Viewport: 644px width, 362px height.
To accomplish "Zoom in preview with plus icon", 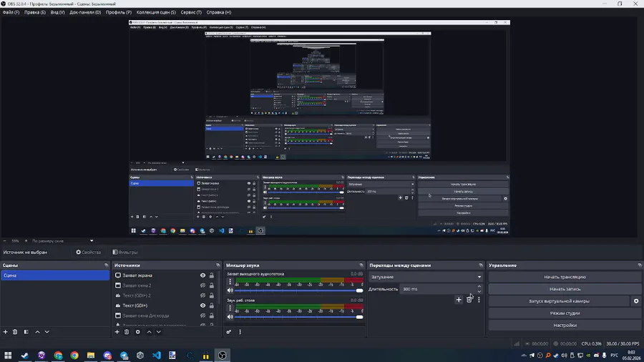I will (26, 241).
